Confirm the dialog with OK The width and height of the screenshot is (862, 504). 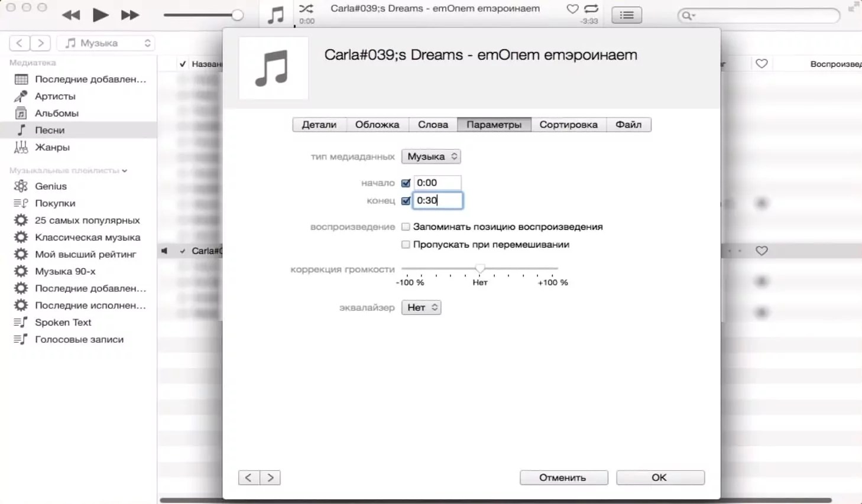click(660, 478)
